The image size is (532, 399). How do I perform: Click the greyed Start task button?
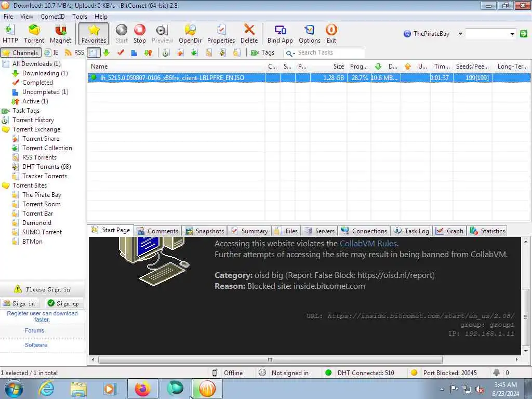(x=122, y=34)
